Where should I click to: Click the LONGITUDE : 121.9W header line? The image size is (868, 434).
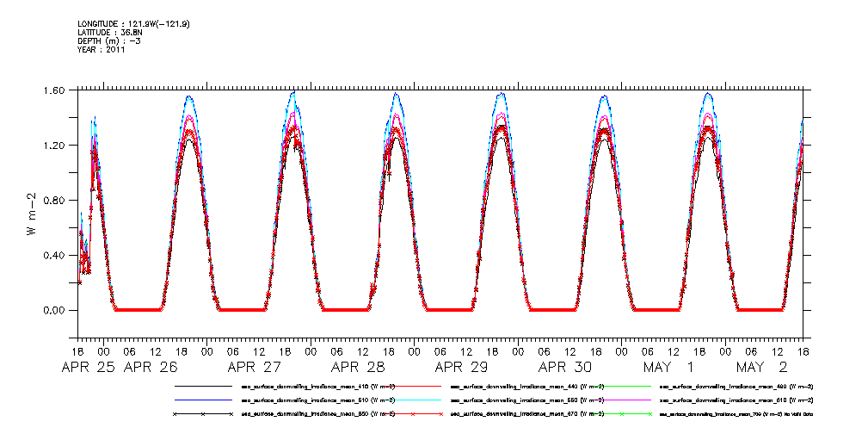coord(134,24)
